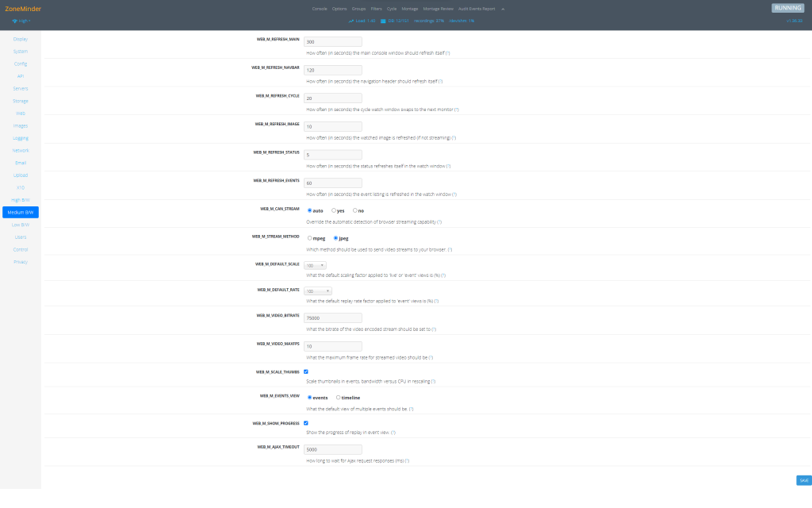Screen dimensions: 812x508
Task: Open the WEB_M_DEFAULT_SCALE dropdown
Action: click(x=316, y=265)
